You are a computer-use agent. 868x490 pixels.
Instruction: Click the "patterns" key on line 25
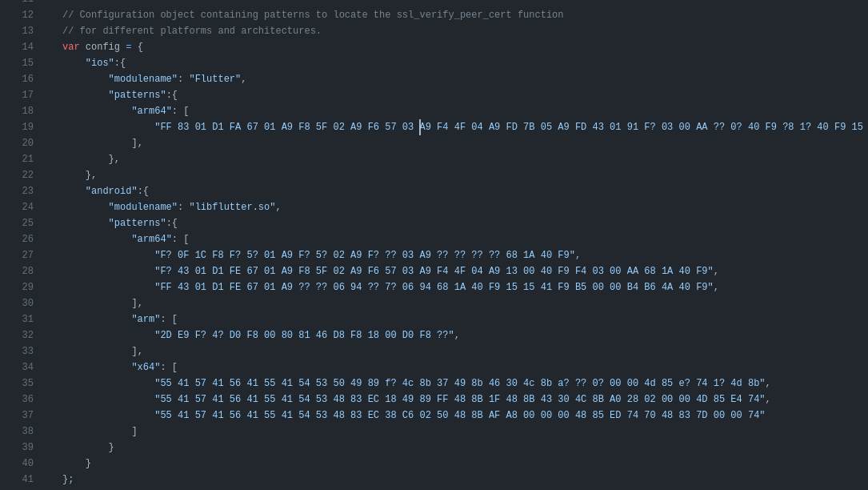(x=138, y=223)
